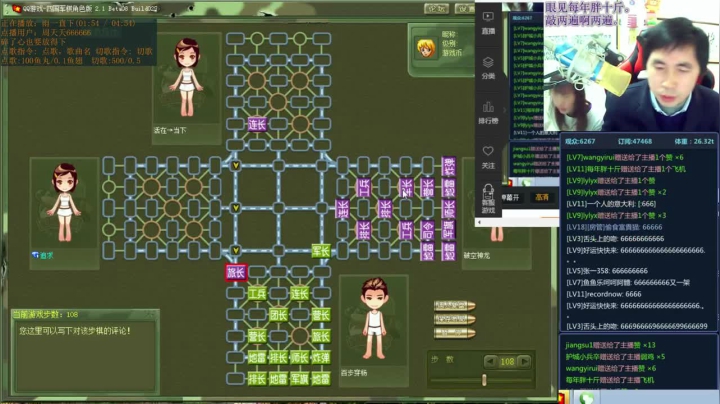
Task: Choose the 高清 HD quality button
Action: click(x=542, y=197)
